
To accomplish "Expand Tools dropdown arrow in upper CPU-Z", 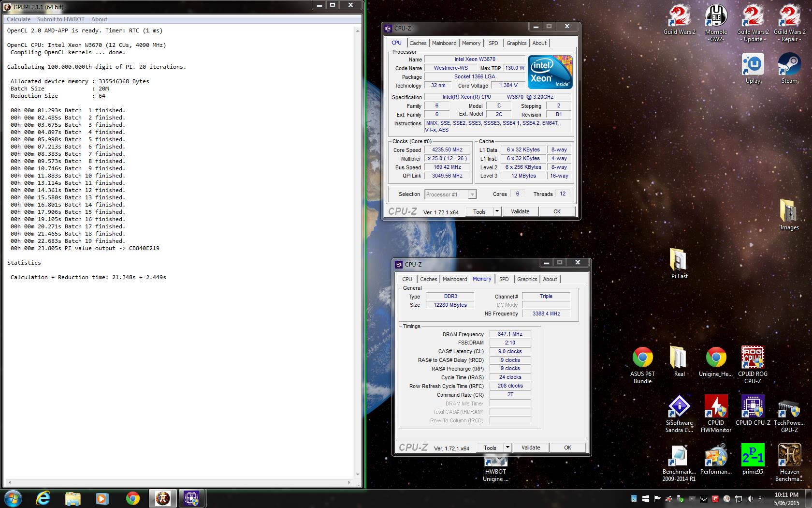I will [497, 211].
